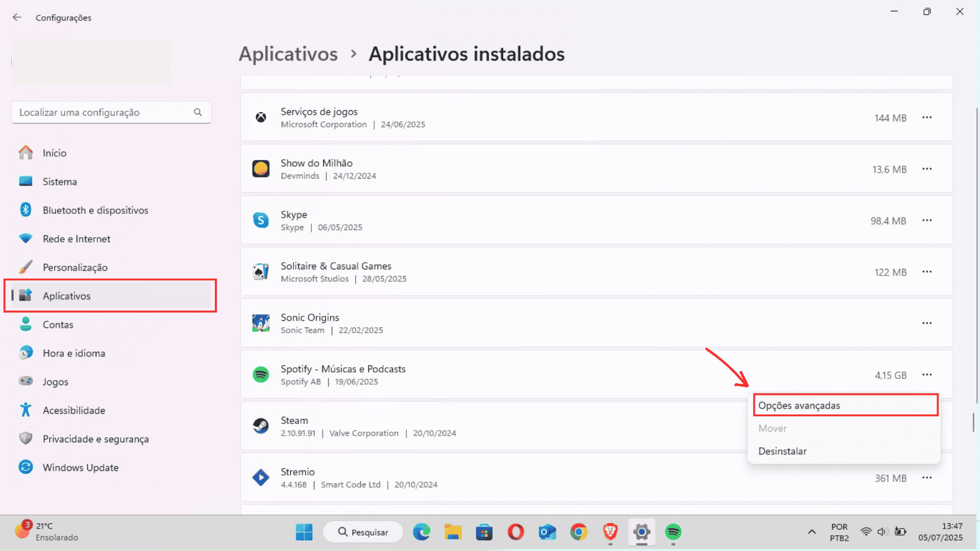This screenshot has height=551, width=980.
Task: Click the Sonic Origins app name
Action: pyautogui.click(x=310, y=317)
